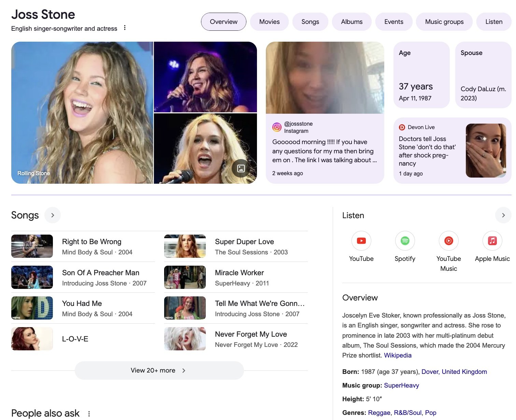The width and height of the screenshot is (516, 420).
Task: Open the image gallery icon on photos
Action: coord(241,168)
